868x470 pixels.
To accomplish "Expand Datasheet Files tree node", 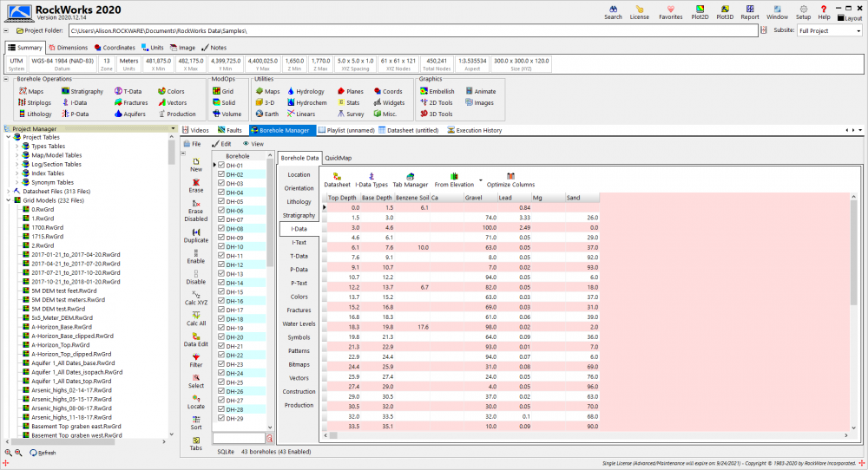I will [9, 192].
